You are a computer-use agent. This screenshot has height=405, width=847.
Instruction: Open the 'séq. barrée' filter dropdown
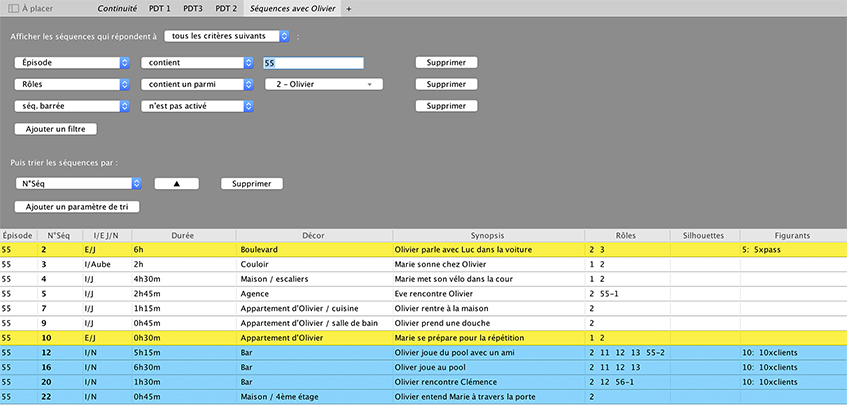click(72, 106)
